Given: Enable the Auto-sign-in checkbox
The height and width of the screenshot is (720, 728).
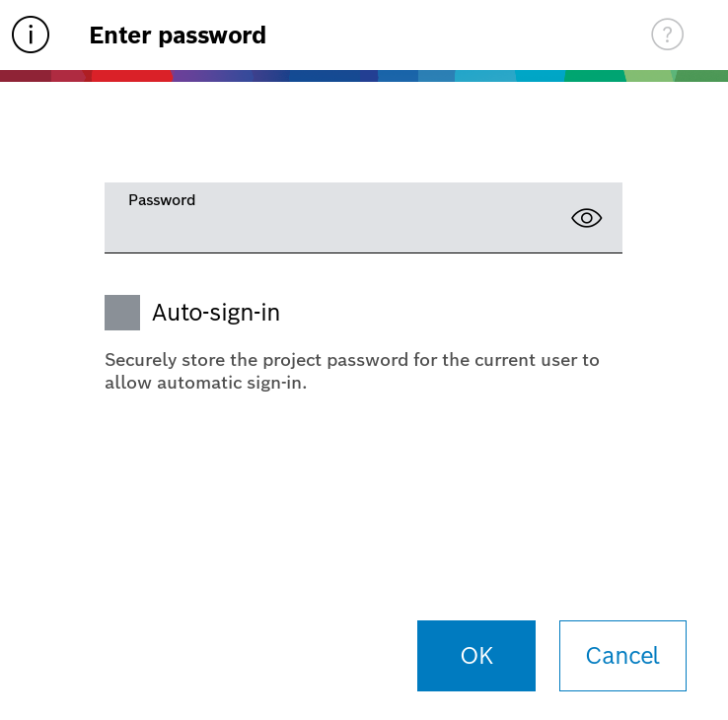Looking at the screenshot, I should [122, 313].
